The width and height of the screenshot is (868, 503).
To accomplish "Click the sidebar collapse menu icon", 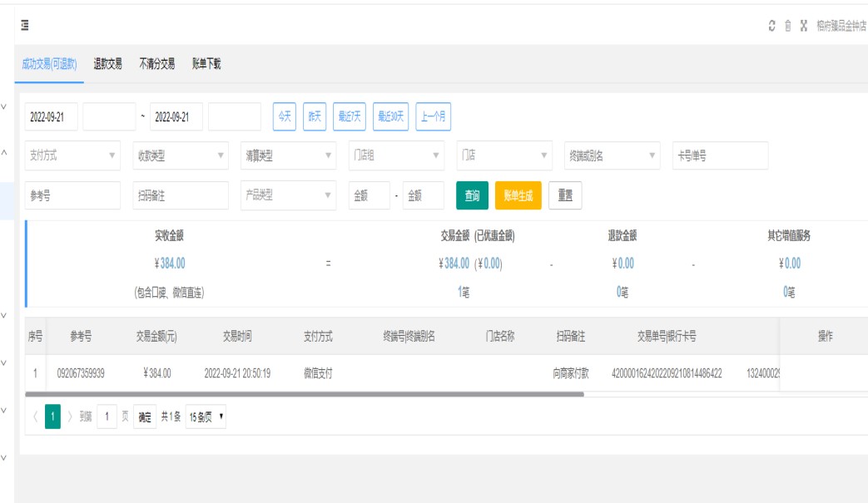I will [x=25, y=27].
